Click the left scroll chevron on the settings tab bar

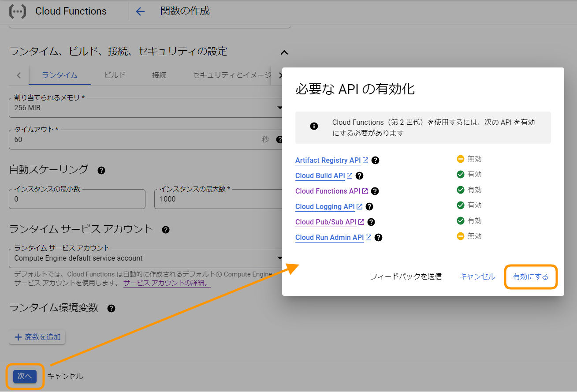pos(19,75)
